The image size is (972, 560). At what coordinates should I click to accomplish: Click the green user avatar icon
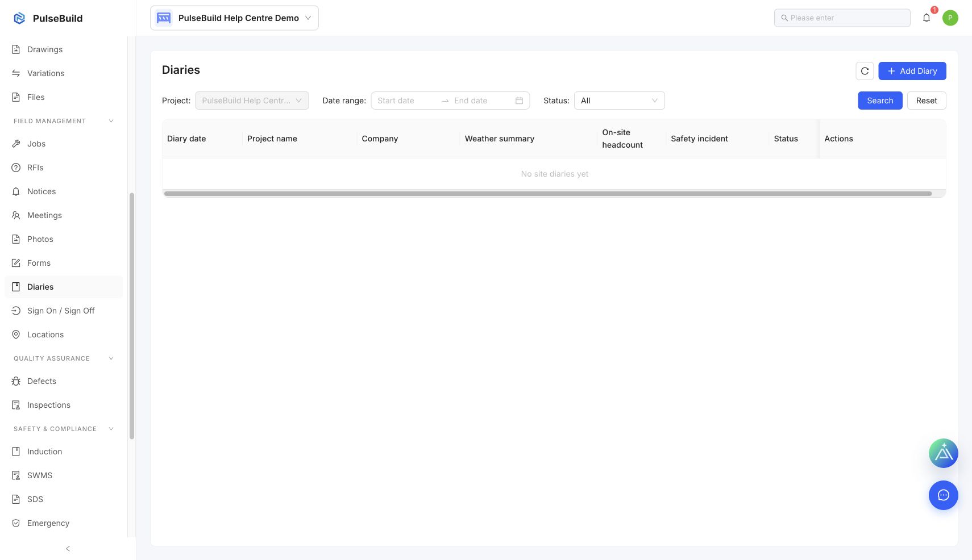coord(950,18)
